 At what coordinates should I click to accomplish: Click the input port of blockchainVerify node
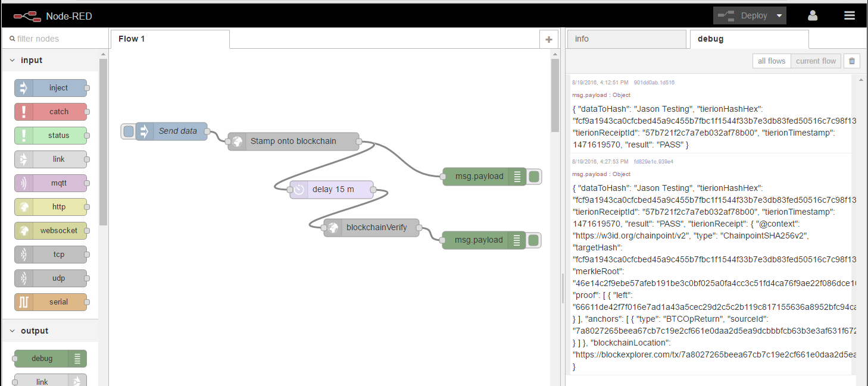pyautogui.click(x=324, y=228)
